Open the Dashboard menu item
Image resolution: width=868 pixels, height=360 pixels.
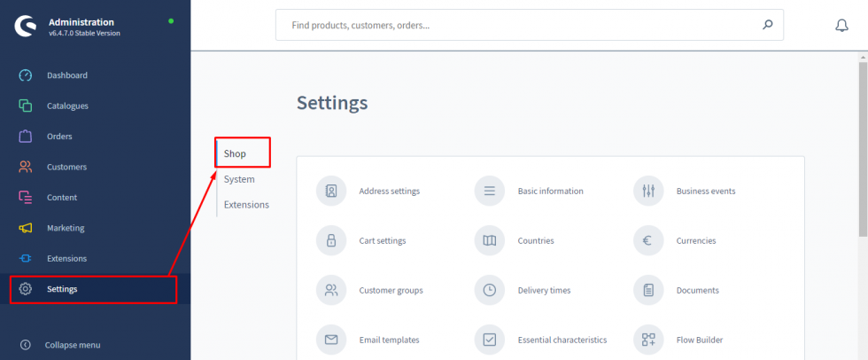(67, 75)
